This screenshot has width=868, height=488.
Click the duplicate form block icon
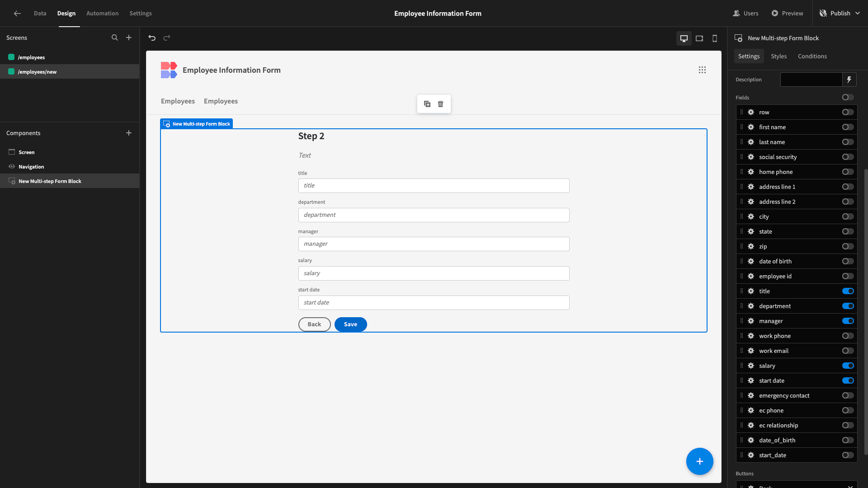(427, 103)
